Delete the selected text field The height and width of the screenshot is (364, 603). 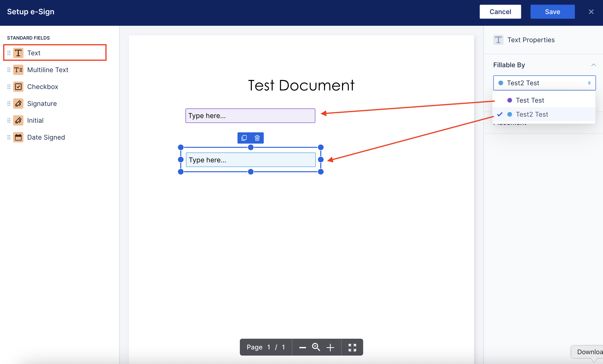click(257, 138)
